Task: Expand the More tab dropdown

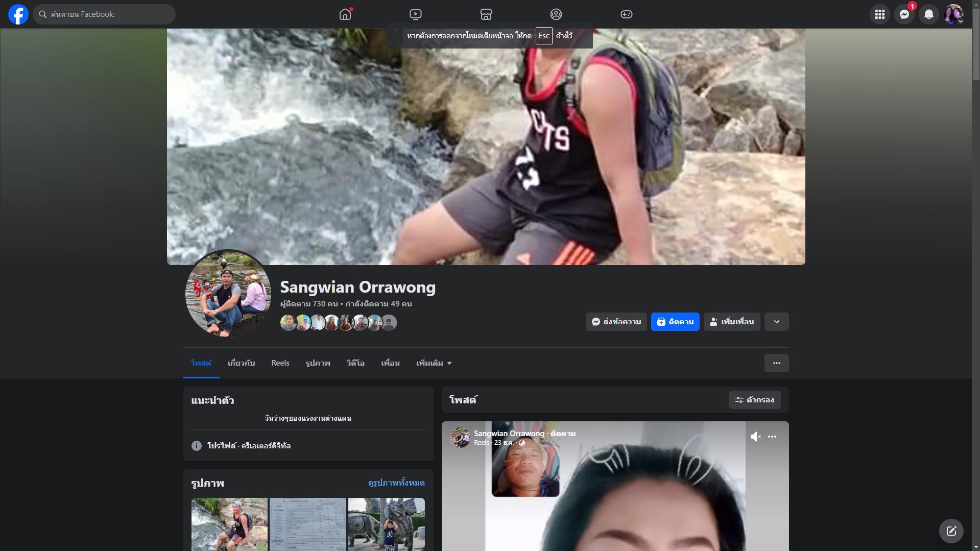Action: click(434, 363)
